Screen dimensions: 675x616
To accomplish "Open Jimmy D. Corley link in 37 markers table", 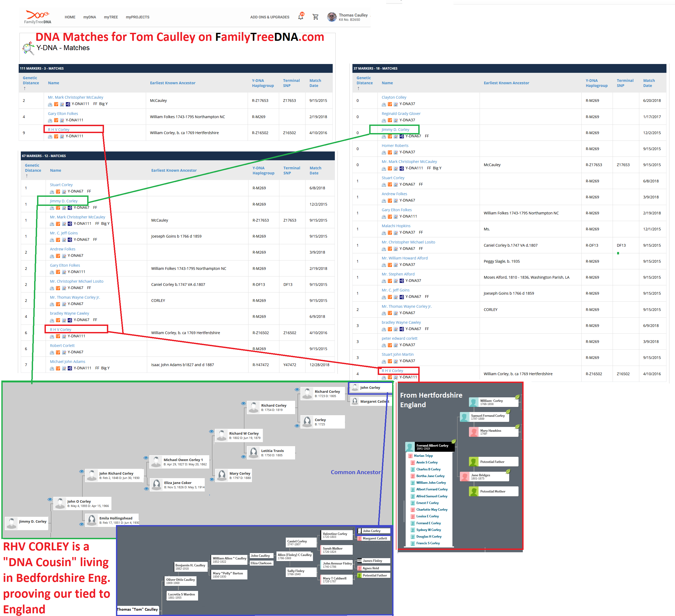I will [x=395, y=130].
